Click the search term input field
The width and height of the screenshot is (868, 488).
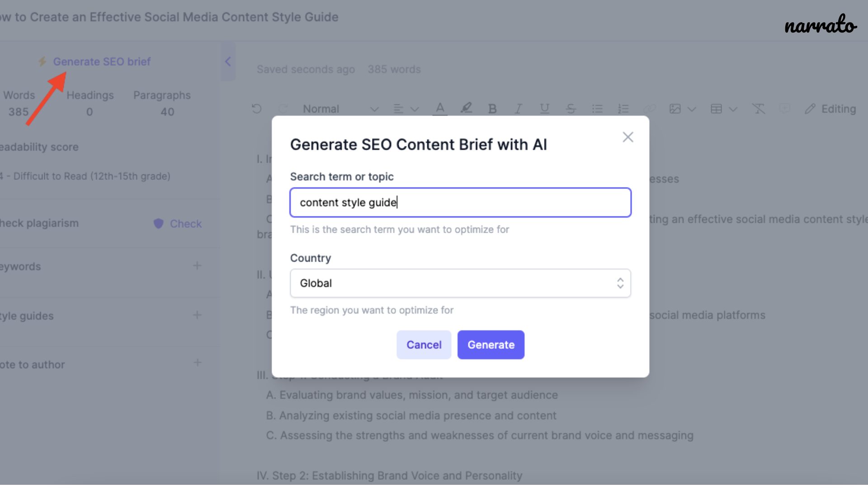coord(460,202)
